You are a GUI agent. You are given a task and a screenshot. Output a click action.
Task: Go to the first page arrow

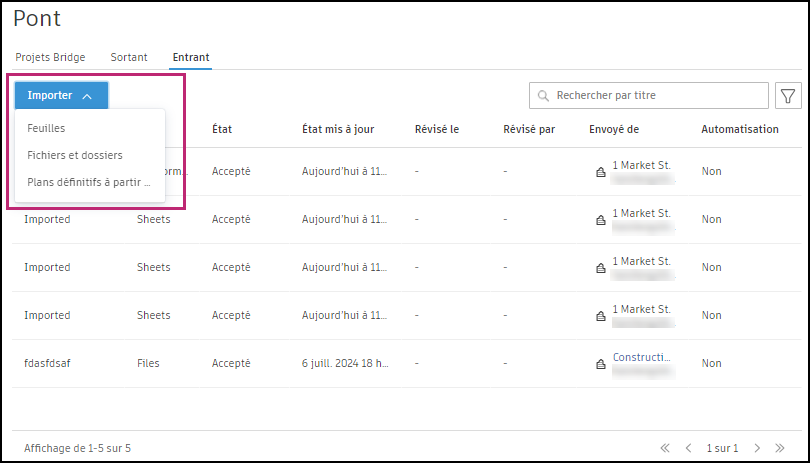coord(664,448)
